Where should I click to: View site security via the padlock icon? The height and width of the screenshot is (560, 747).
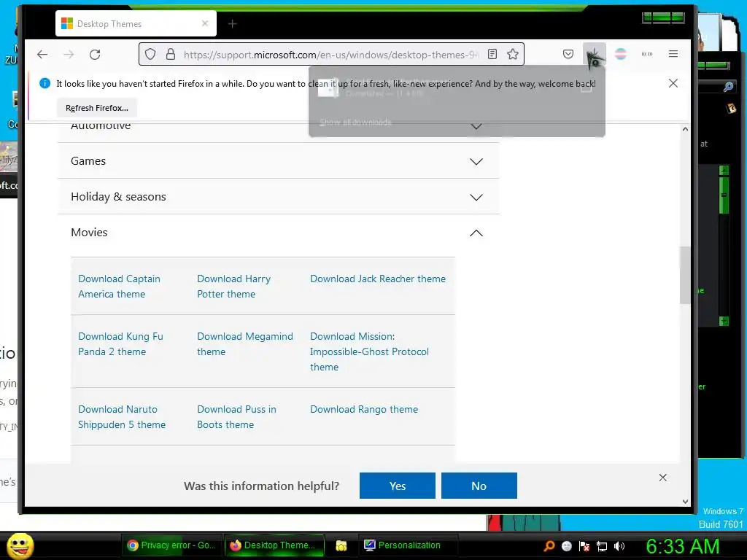point(171,54)
